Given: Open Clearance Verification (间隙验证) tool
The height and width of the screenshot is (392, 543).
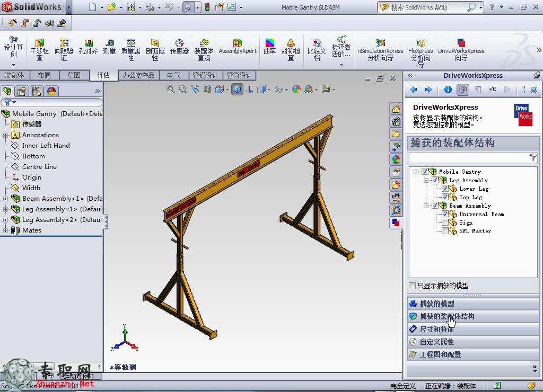Looking at the screenshot, I should tap(64, 49).
